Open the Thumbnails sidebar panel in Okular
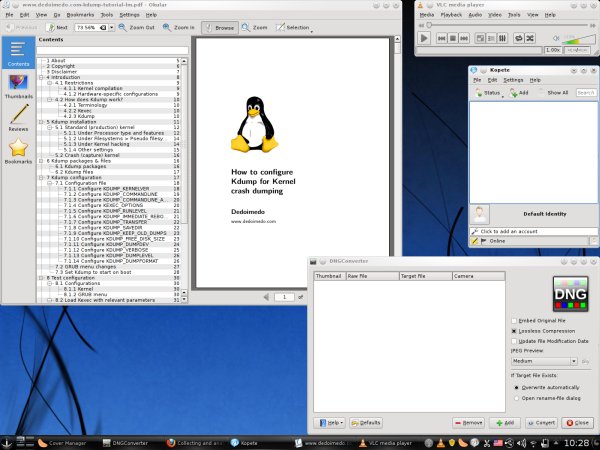 pyautogui.click(x=18, y=87)
